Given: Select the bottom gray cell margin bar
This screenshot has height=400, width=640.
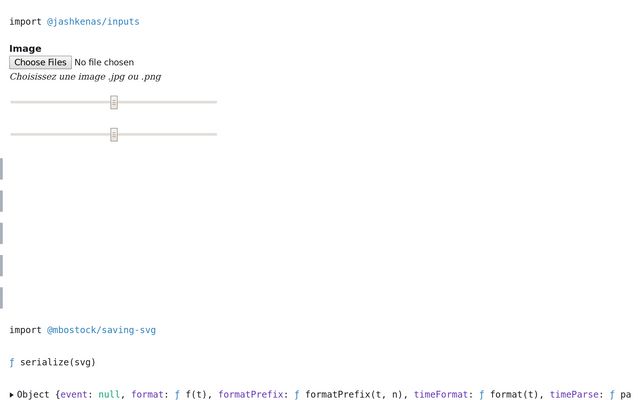Looking at the screenshot, I should click(x=1, y=298).
